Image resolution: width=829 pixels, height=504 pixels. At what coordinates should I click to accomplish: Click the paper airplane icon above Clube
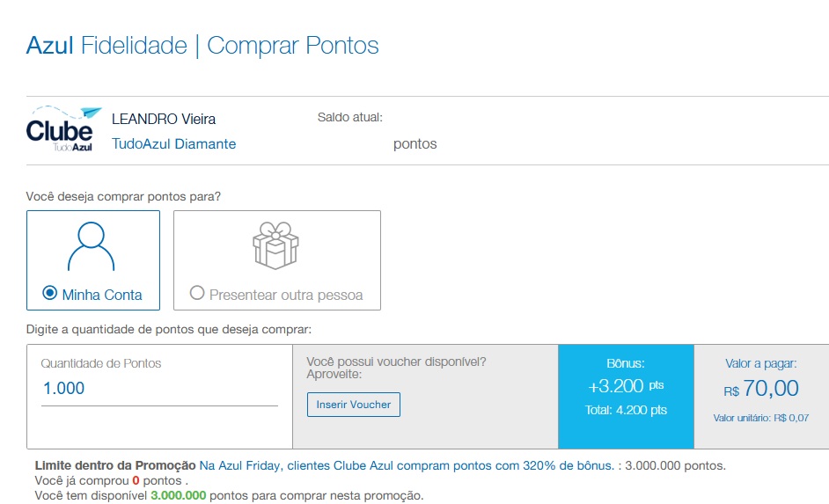click(x=91, y=113)
